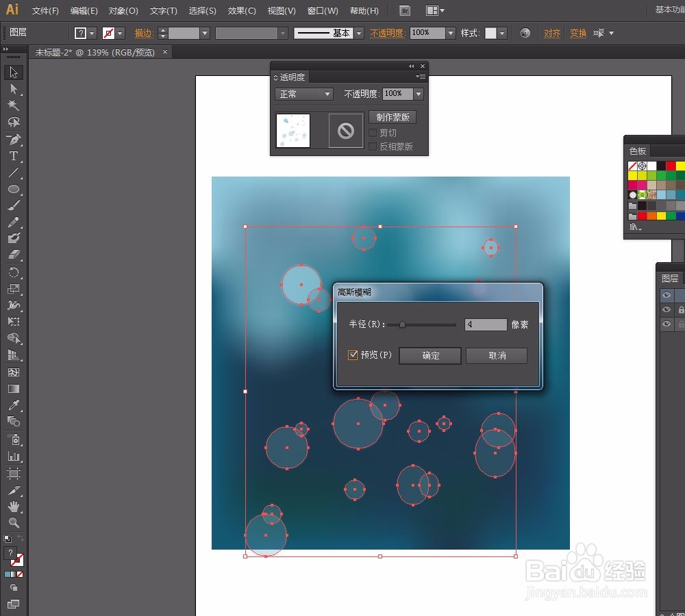This screenshot has width=685, height=616.
Task: Open the stroke color dropdown
Action: [x=120, y=33]
